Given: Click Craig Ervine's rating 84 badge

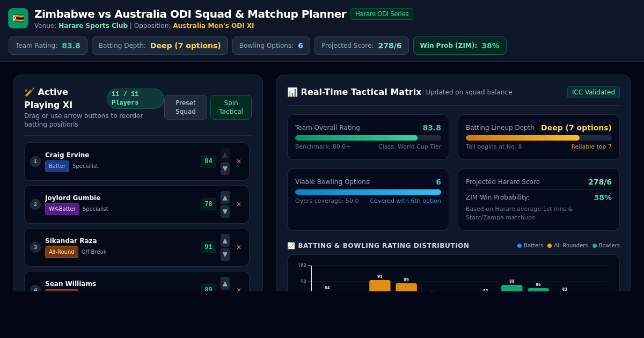Looking at the screenshot, I should coord(208,161).
